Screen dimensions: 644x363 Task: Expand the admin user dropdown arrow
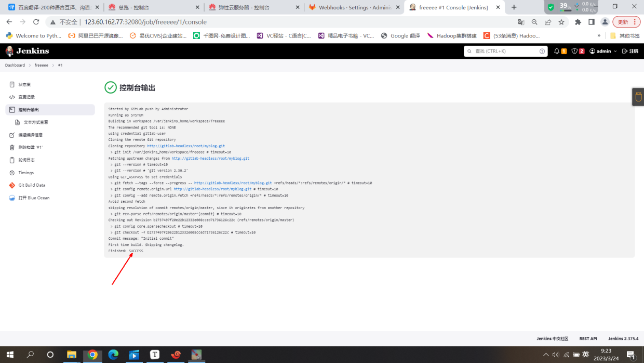615,51
